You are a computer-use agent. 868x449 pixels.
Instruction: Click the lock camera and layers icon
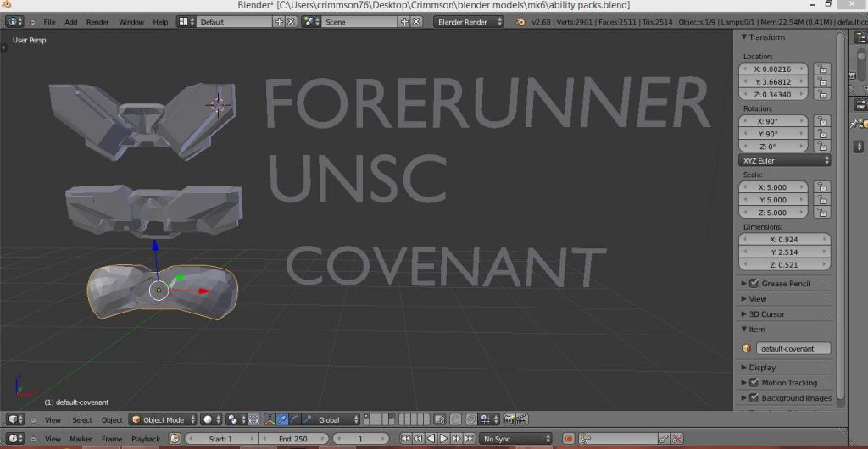439,419
